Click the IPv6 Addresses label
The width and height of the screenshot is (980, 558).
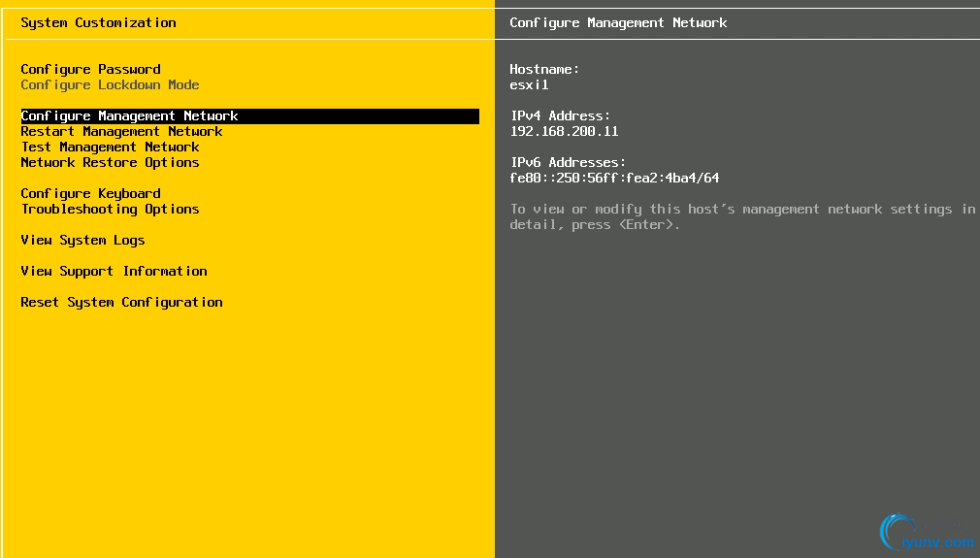point(568,163)
